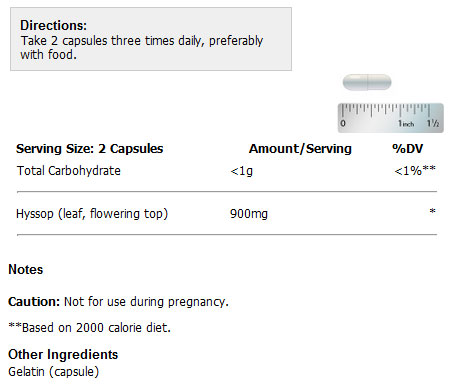Click the Other Ingredients heading
The image size is (456, 384).
[x=63, y=354]
